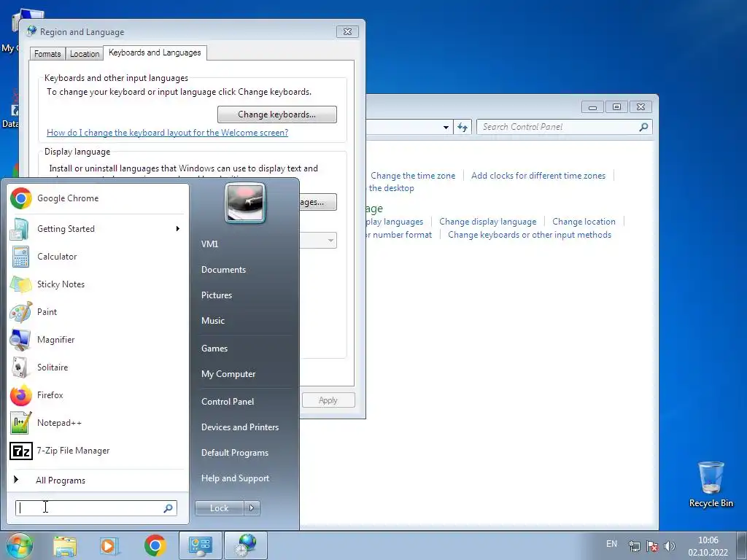
Task: Click Add clocks for different time zones
Action: 538,176
